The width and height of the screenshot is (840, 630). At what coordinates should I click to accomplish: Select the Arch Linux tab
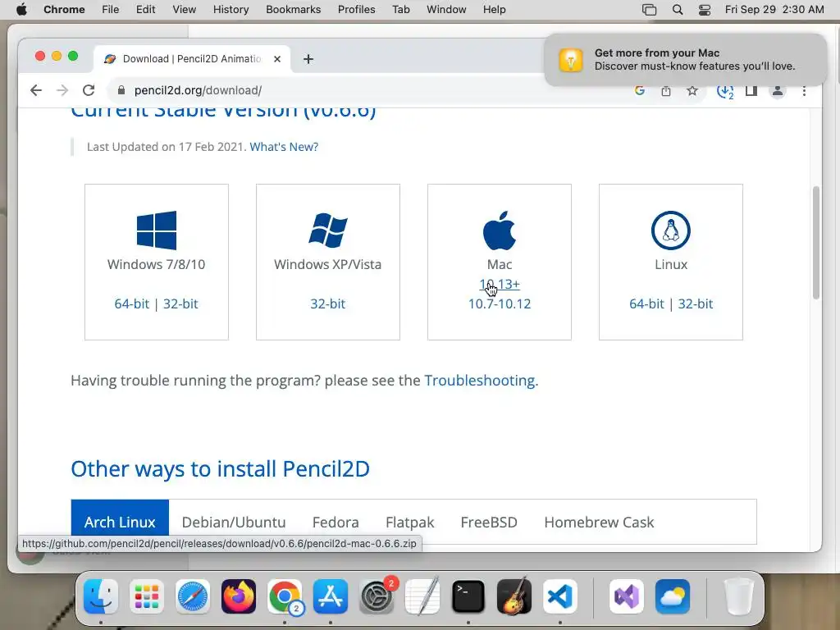point(120,522)
